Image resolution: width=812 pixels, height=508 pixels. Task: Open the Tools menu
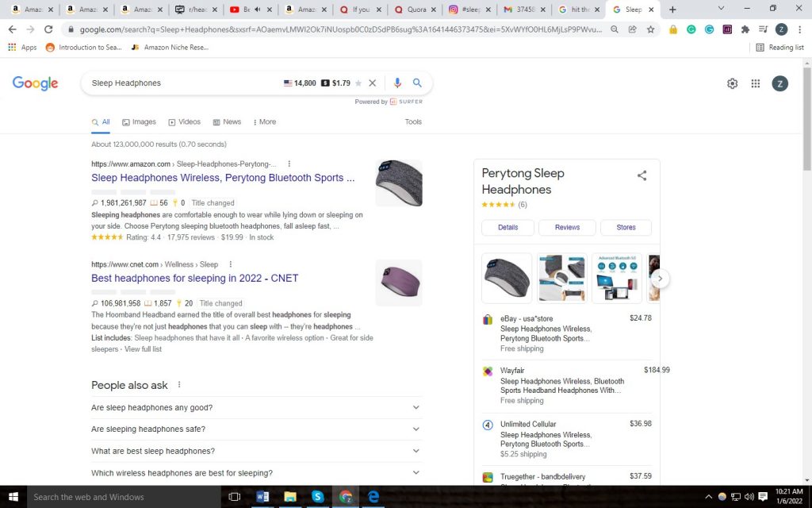413,121
